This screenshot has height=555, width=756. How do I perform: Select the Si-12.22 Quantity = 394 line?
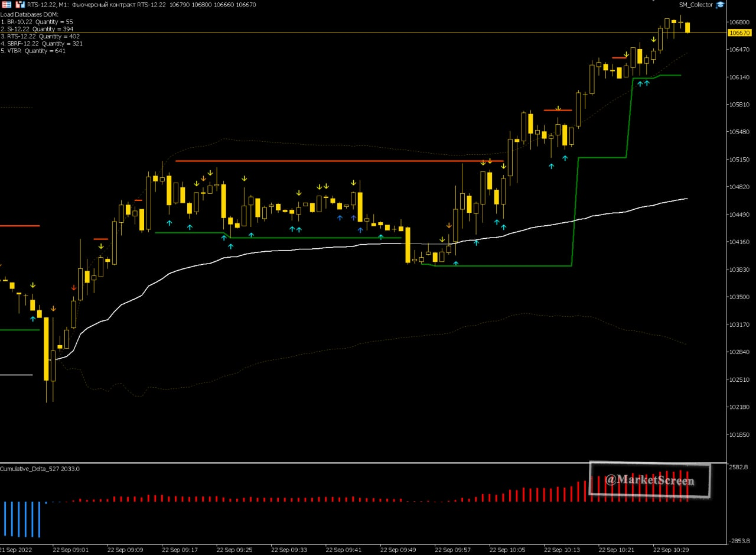37,29
